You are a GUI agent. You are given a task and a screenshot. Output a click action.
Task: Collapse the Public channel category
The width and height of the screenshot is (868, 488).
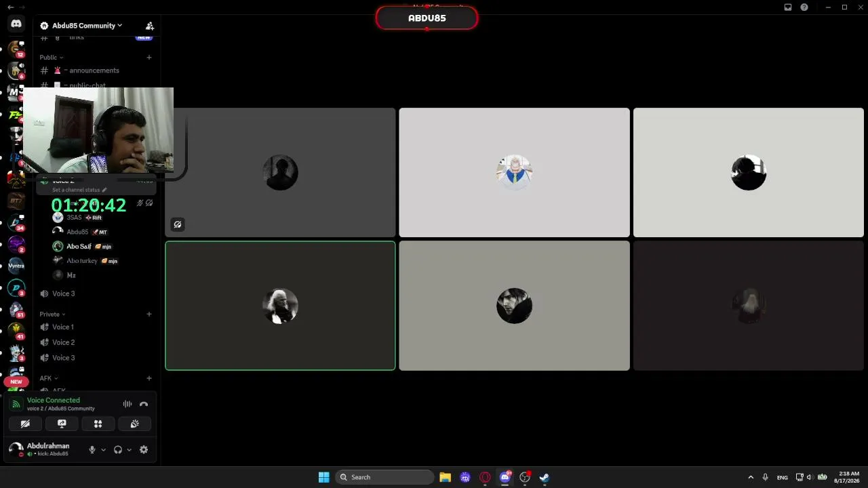(x=51, y=57)
